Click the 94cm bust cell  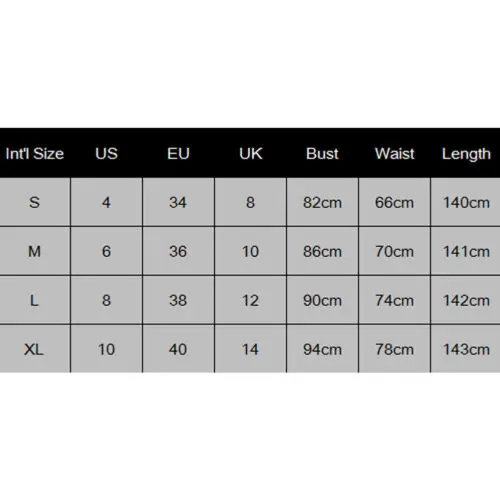click(322, 349)
